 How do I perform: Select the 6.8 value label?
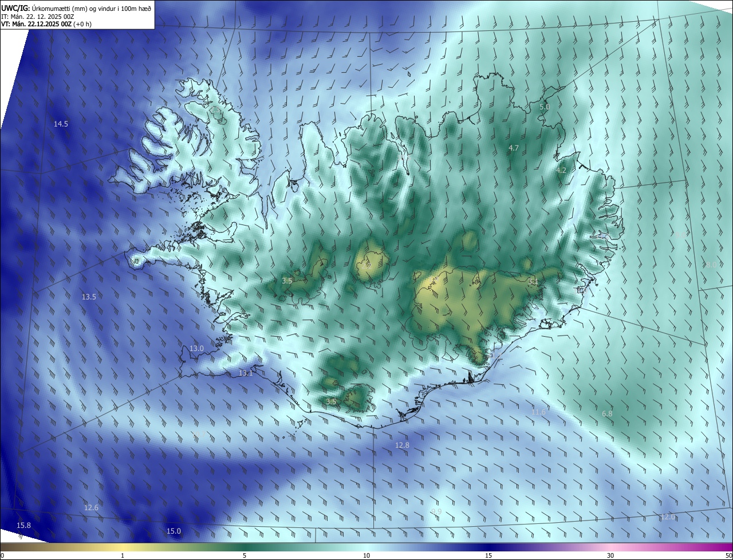tap(607, 414)
